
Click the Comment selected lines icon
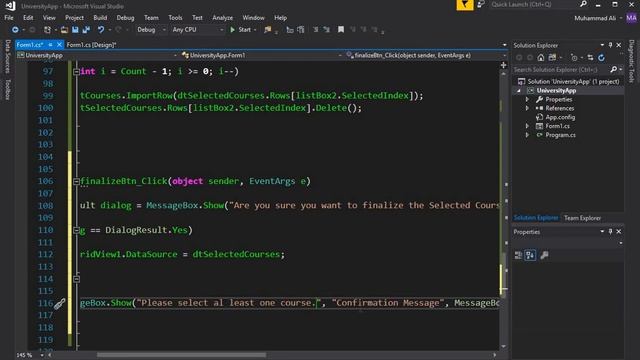[316, 30]
